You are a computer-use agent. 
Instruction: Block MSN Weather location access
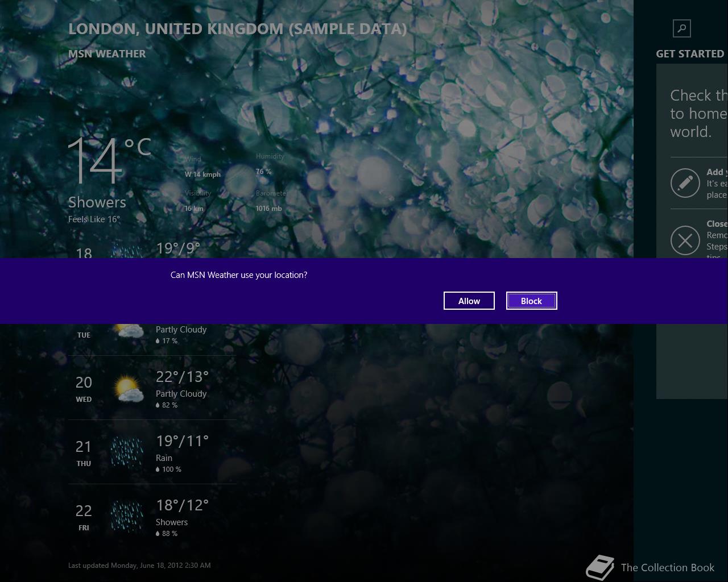[x=532, y=301]
